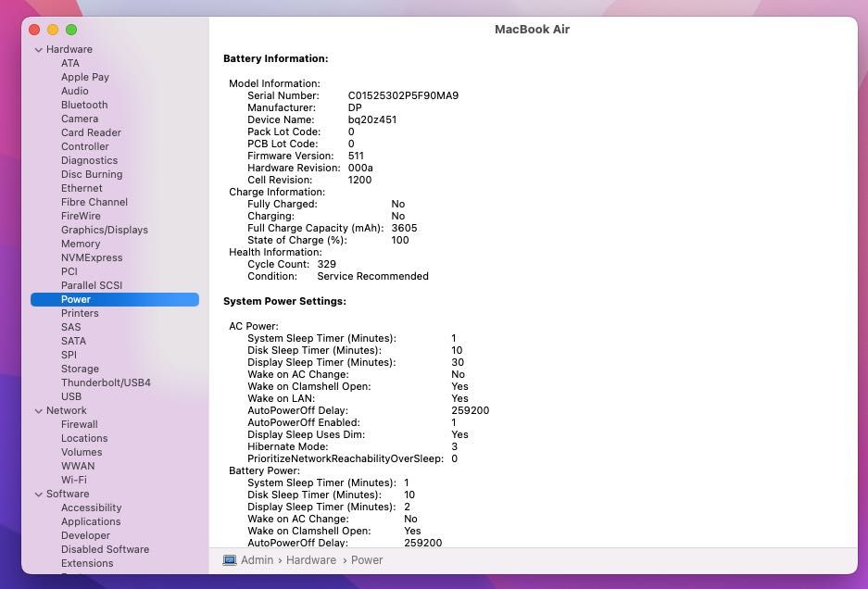
Task: Click the Network section label
Action: pos(67,411)
